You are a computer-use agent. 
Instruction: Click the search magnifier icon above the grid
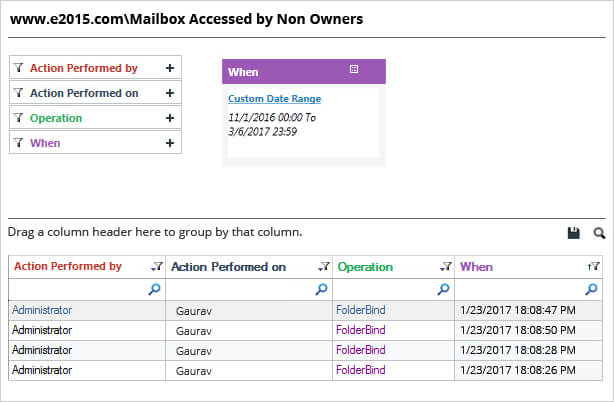[599, 233]
